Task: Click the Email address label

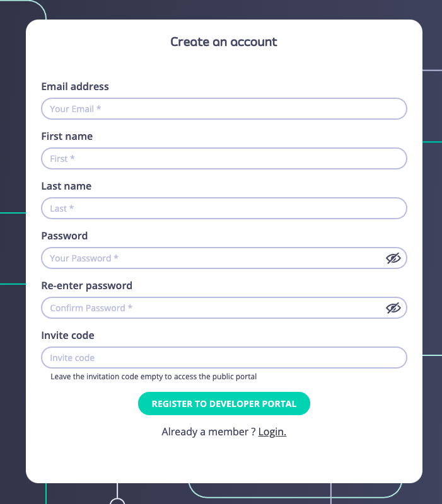Action: tap(75, 86)
